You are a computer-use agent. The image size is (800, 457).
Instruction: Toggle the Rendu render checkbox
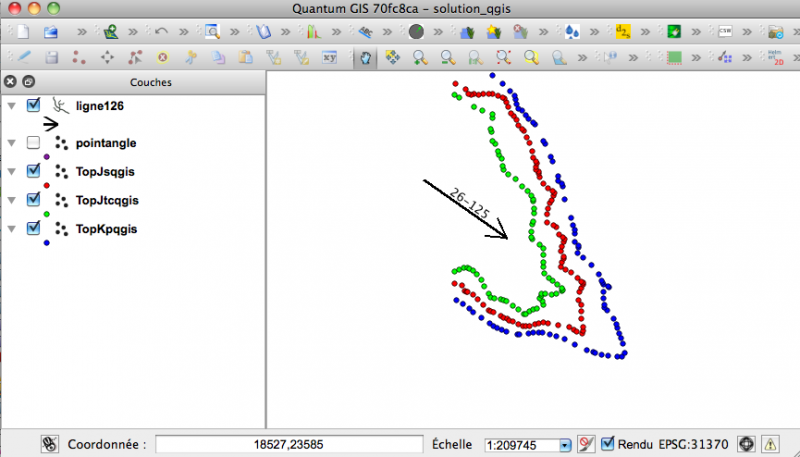coord(607,443)
